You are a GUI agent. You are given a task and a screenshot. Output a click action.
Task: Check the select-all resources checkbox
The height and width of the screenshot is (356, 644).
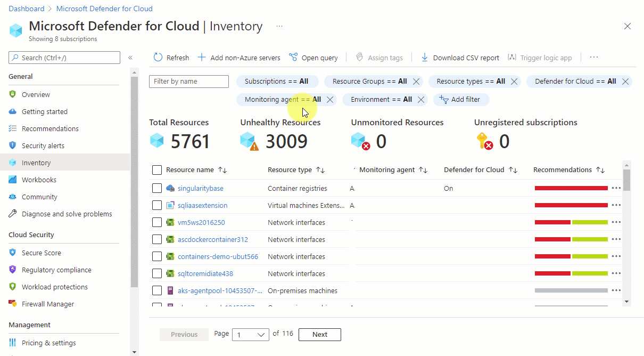(x=157, y=170)
